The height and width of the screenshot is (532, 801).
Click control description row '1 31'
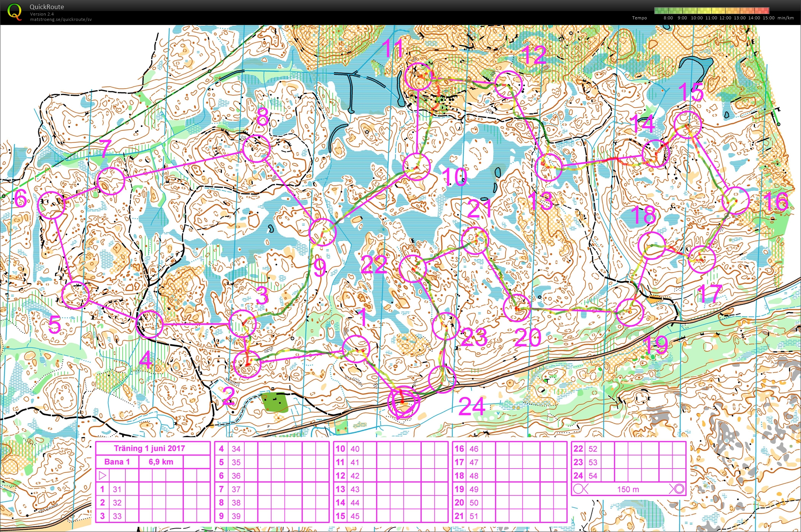click(x=152, y=489)
